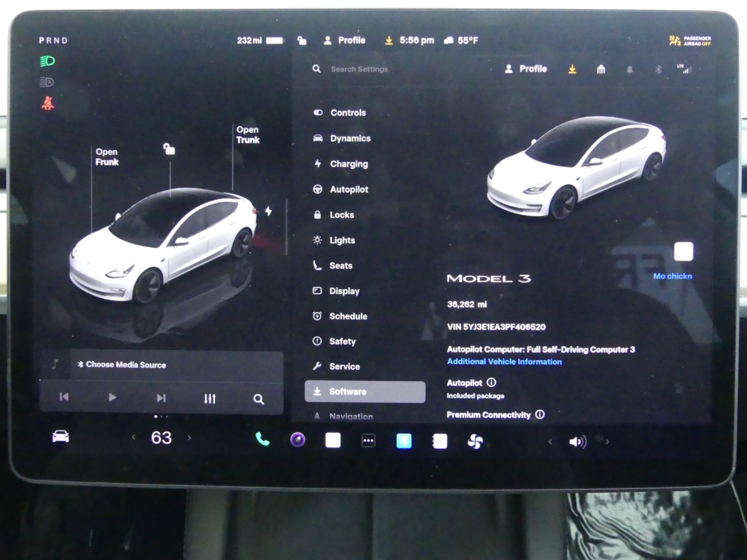Toggle the headlights indicator icon
Viewport: 747px width, 560px height.
click(47, 61)
